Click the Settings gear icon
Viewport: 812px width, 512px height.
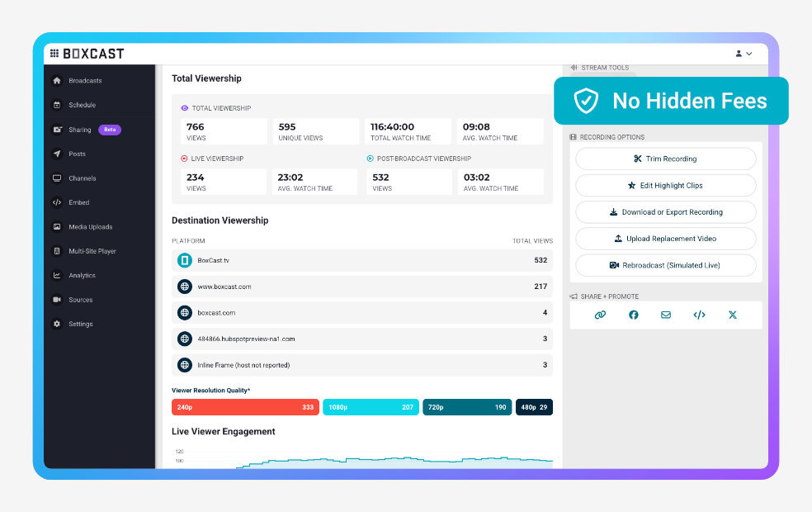click(57, 324)
